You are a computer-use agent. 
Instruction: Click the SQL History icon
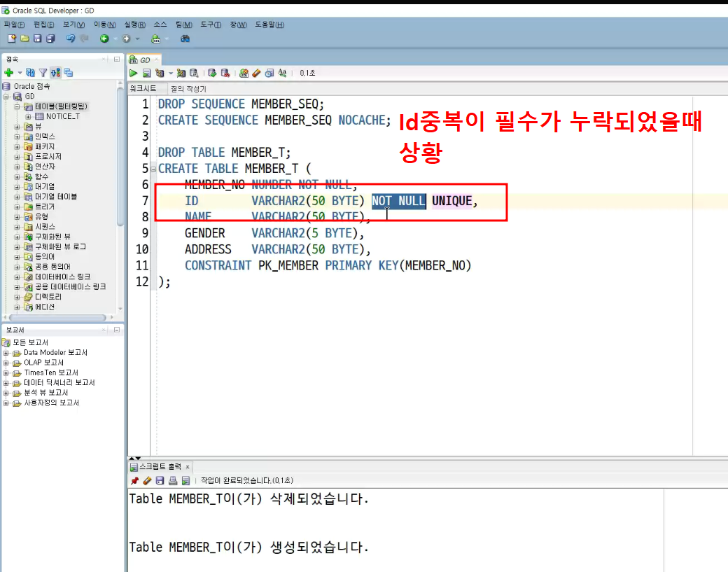pyautogui.click(x=269, y=73)
